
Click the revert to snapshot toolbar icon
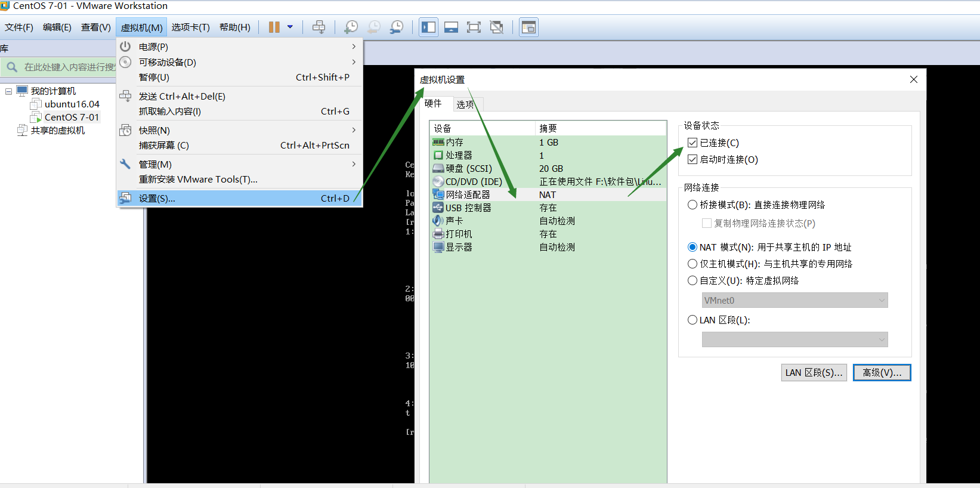374,27
